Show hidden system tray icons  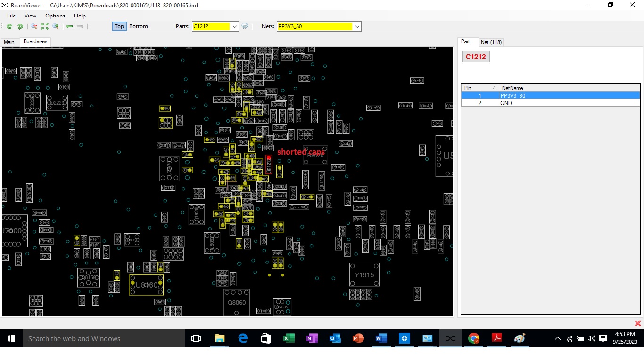(558, 338)
